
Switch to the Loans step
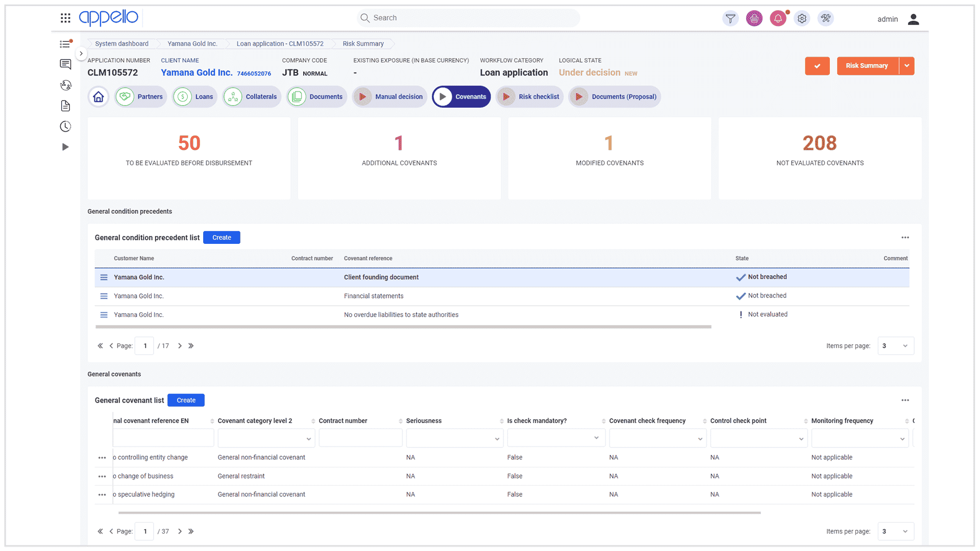(x=195, y=97)
